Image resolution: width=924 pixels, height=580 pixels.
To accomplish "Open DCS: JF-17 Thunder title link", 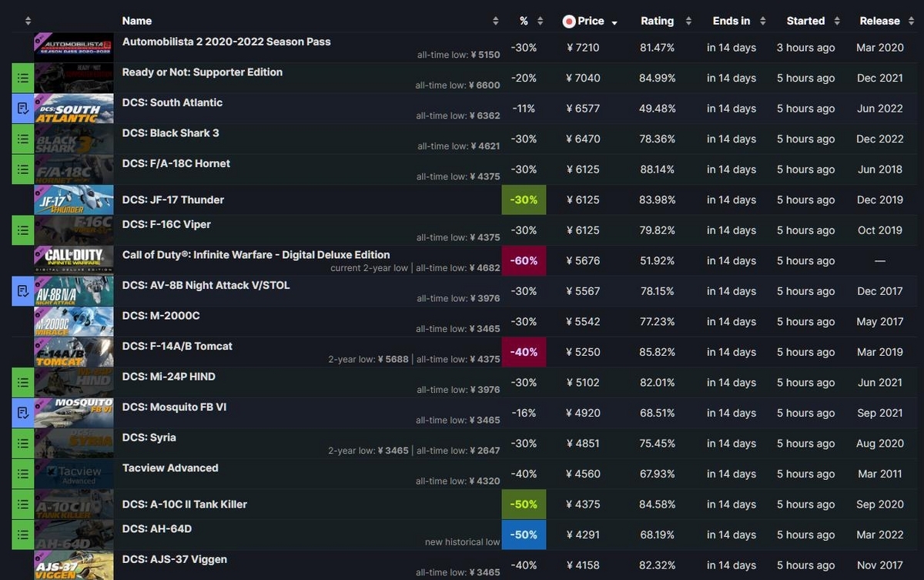I will click(x=173, y=199).
